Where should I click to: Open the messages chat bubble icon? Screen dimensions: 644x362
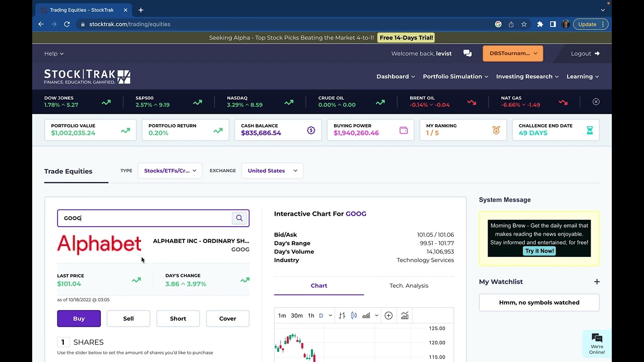467,54
